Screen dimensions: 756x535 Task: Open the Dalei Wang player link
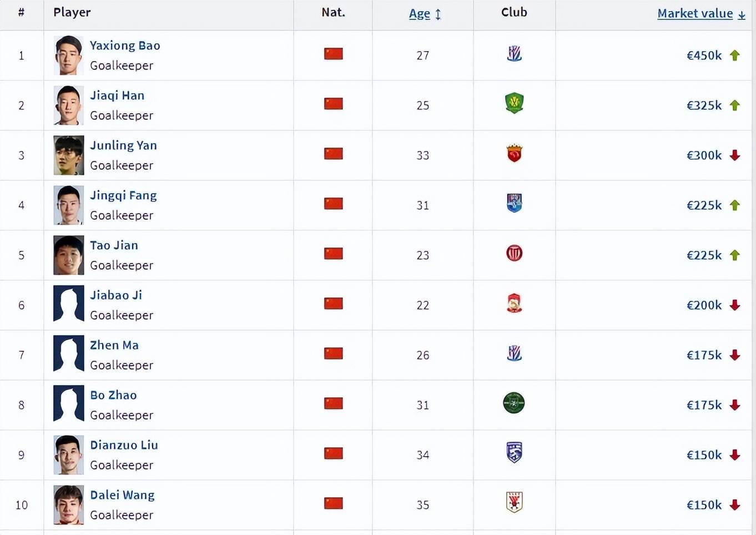click(122, 495)
